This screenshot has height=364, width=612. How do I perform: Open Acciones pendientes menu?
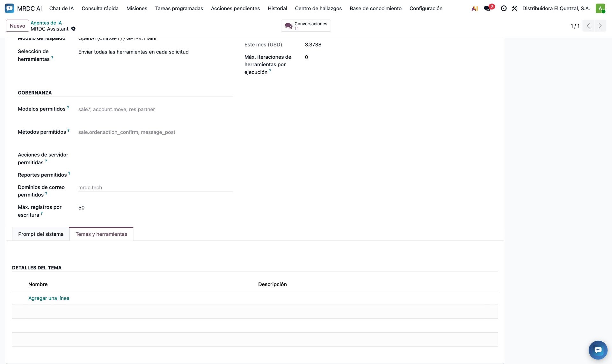click(235, 9)
